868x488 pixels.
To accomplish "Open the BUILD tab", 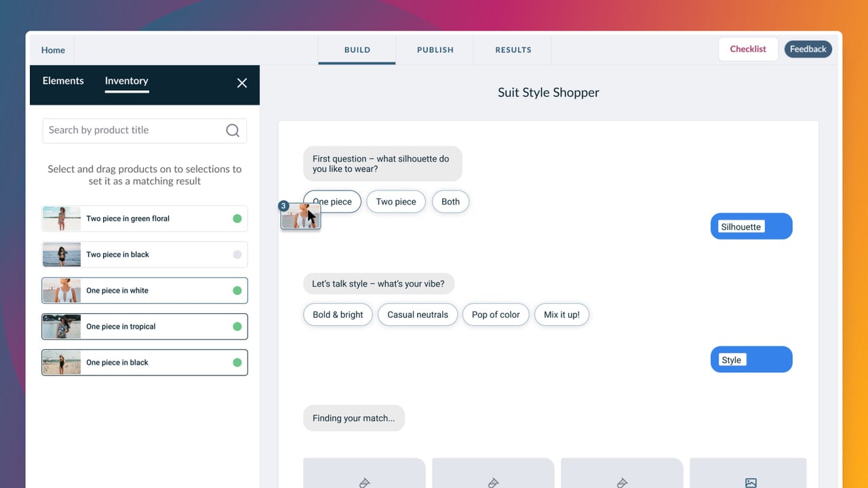I will click(x=357, y=49).
